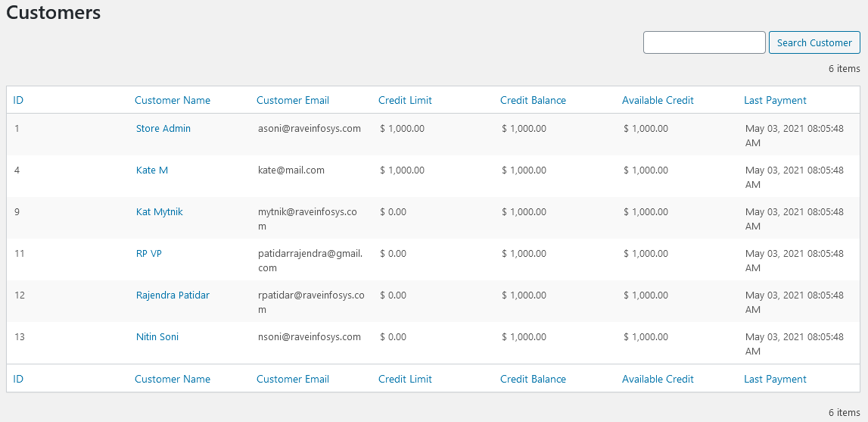Sort by Customer Email header column
Viewport: 868px width, 422px height.
tap(292, 100)
